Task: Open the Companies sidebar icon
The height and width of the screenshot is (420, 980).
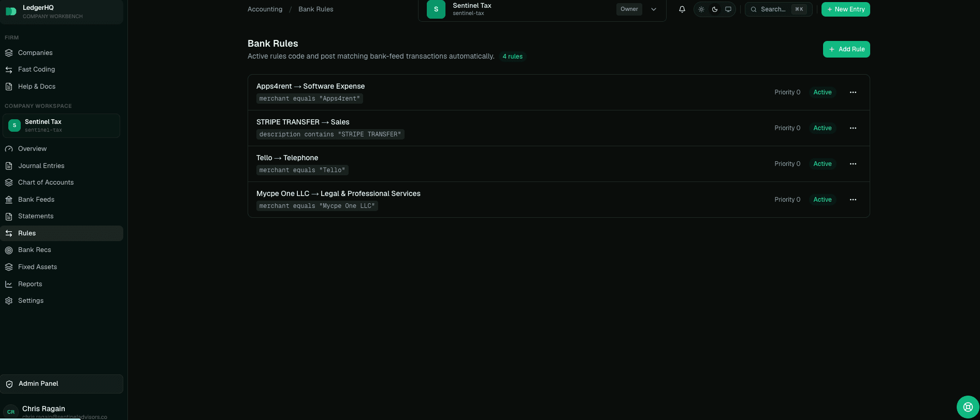Action: [x=9, y=53]
